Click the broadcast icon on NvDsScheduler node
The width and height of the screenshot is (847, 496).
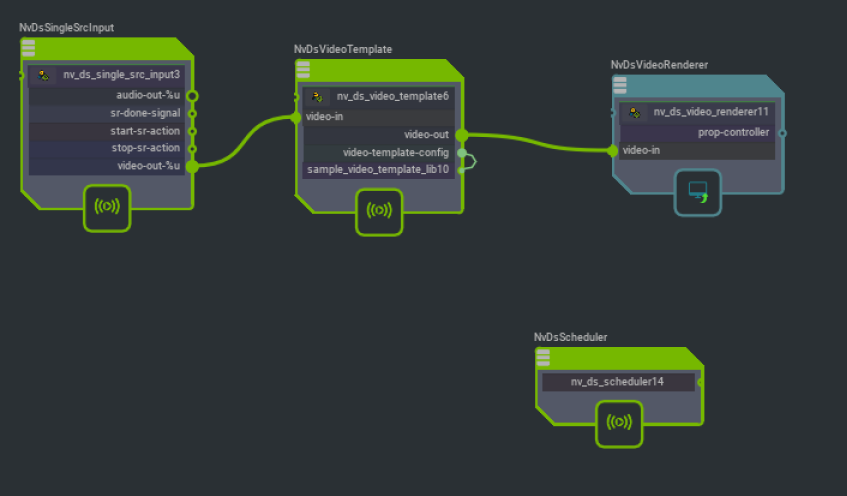[x=620, y=422]
